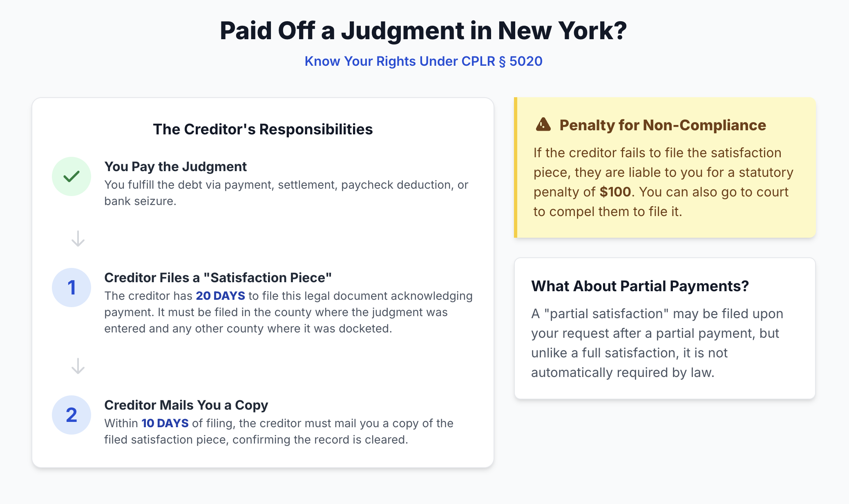Click the main title Paid Off a Judgment
This screenshot has height=504, width=849.
(424, 31)
